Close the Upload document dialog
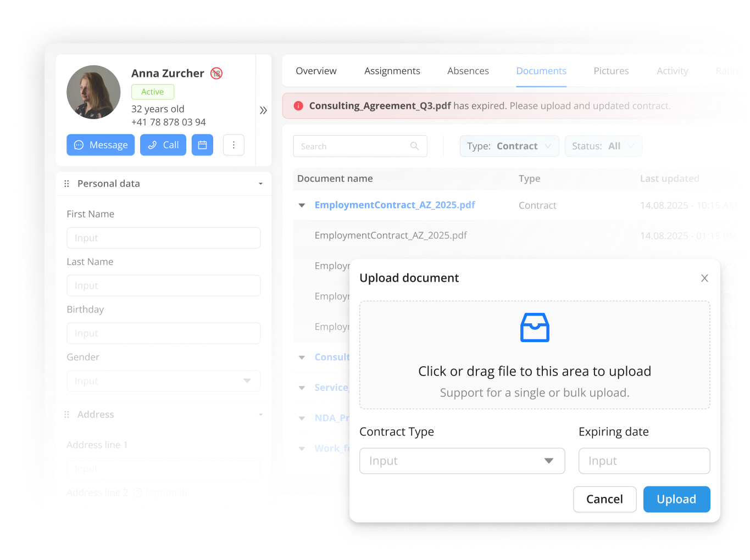The width and height of the screenshot is (750, 560). (x=704, y=278)
